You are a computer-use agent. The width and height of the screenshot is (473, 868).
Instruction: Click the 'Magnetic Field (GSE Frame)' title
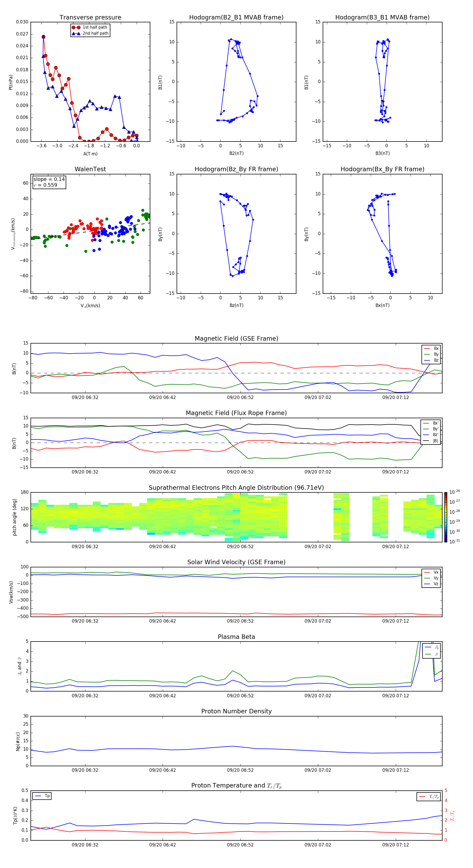pos(236,339)
